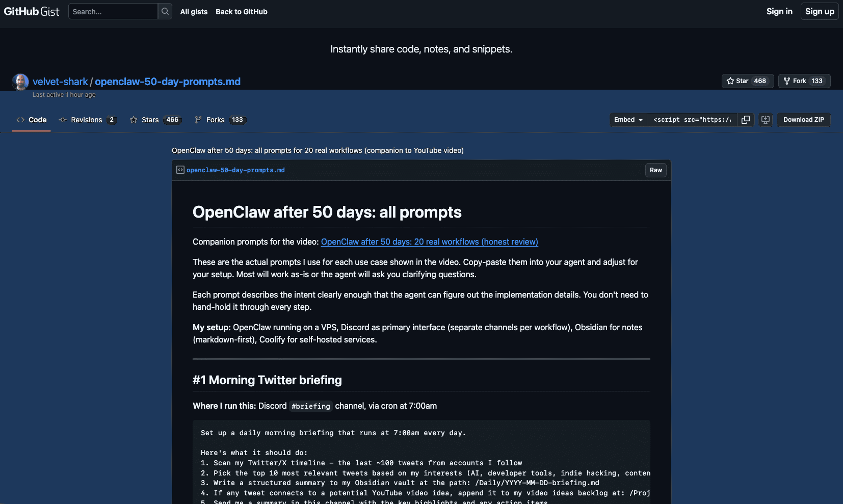Click Download ZIP button

coord(803,120)
